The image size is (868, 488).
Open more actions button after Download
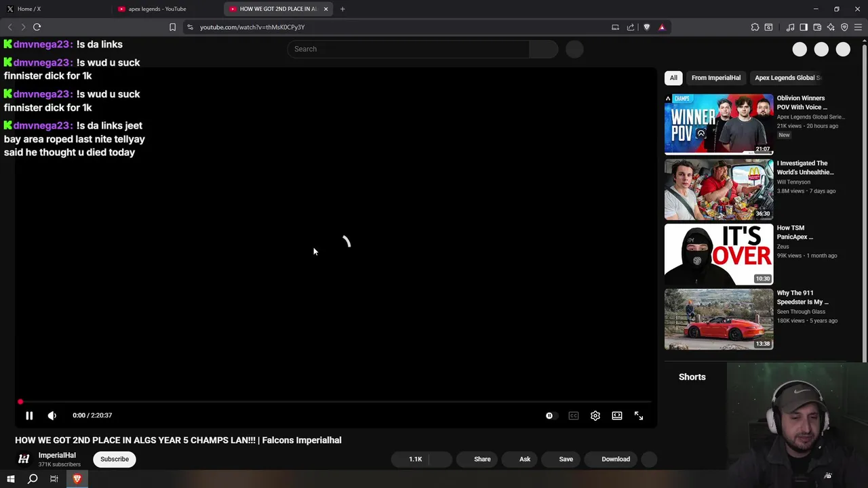point(649,459)
